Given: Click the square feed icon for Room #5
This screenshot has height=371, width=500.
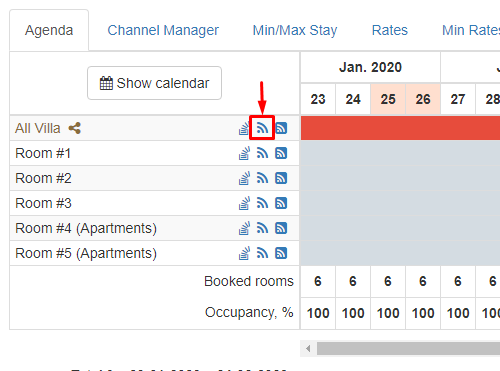Looking at the screenshot, I should [281, 253].
